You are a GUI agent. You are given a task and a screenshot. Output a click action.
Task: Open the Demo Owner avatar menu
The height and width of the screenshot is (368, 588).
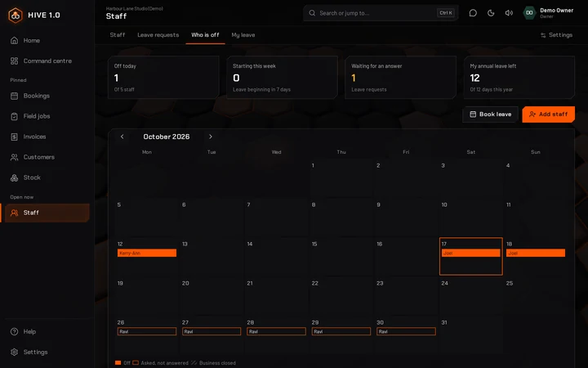529,13
